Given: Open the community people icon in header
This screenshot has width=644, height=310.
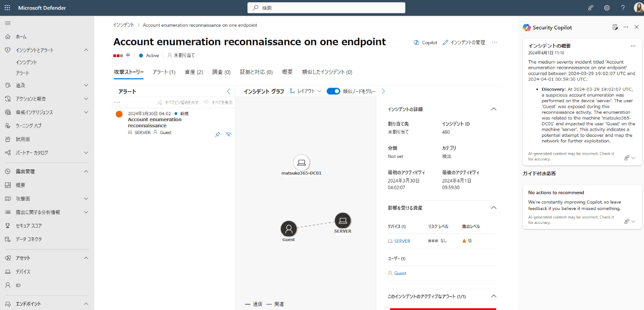Looking at the screenshot, I should (x=591, y=8).
